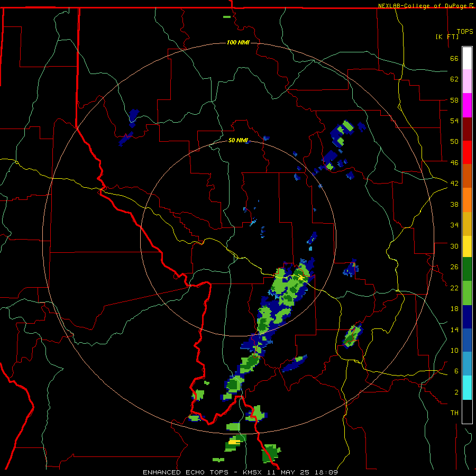The width and height of the screenshot is (476, 476).
Task: Click the dark green legend color block
Action: coord(467,269)
